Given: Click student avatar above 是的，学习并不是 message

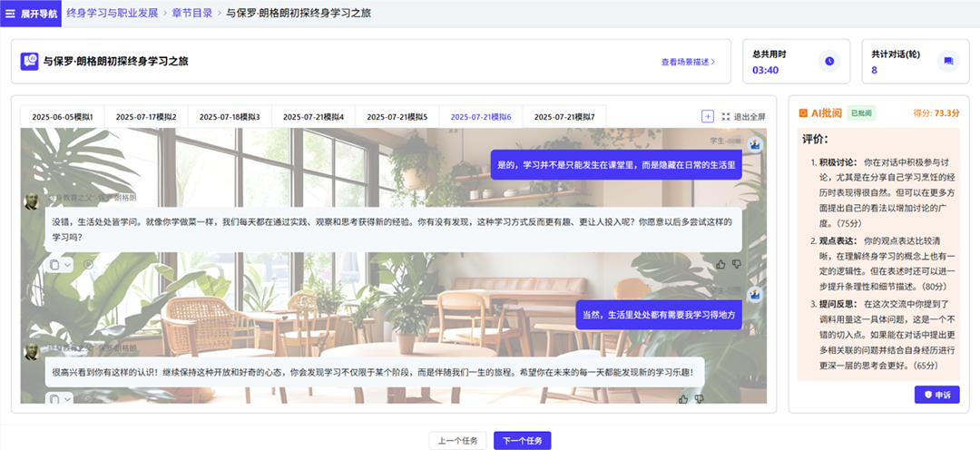Looking at the screenshot, I should (x=755, y=144).
